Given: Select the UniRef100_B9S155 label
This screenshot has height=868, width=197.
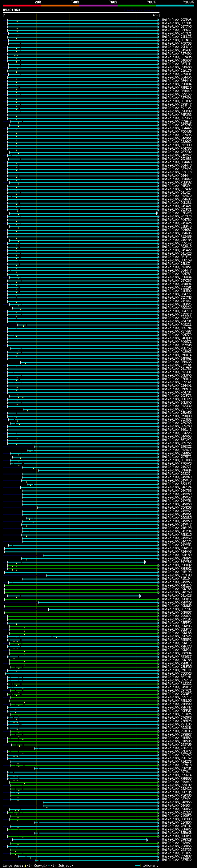Looking at the screenshot, I should [x=176, y=94].
